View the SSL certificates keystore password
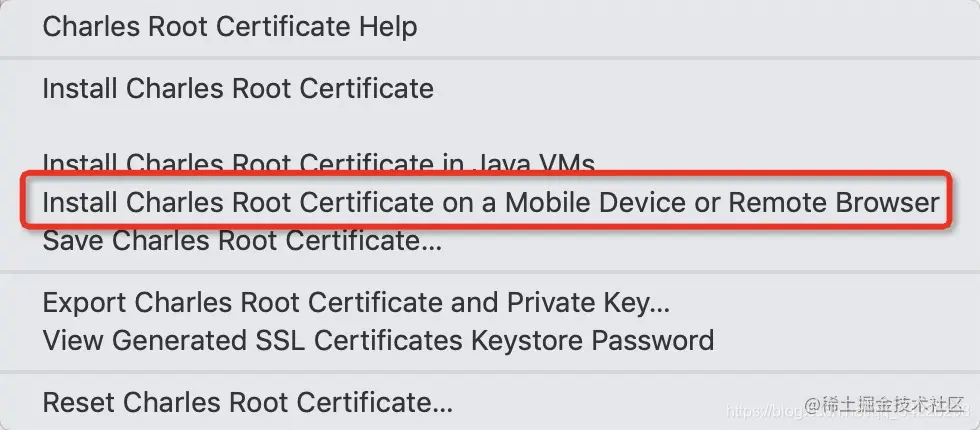980x430 pixels. click(x=378, y=340)
